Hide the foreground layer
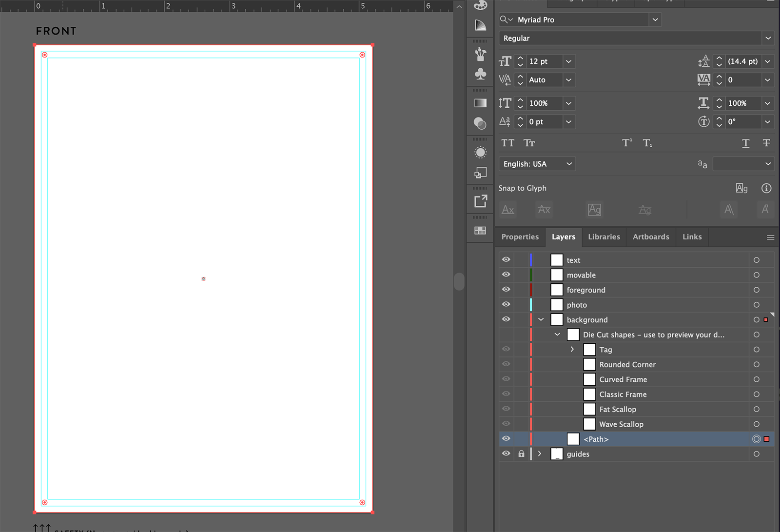This screenshot has width=780, height=532. pos(506,290)
